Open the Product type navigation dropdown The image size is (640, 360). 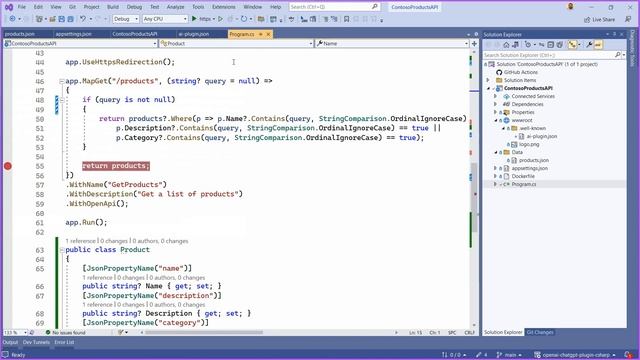click(237, 43)
